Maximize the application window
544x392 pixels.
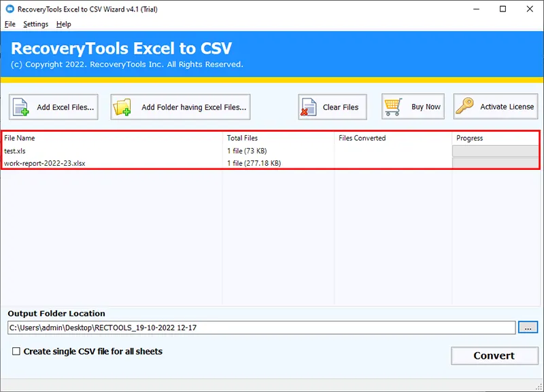[503, 10]
